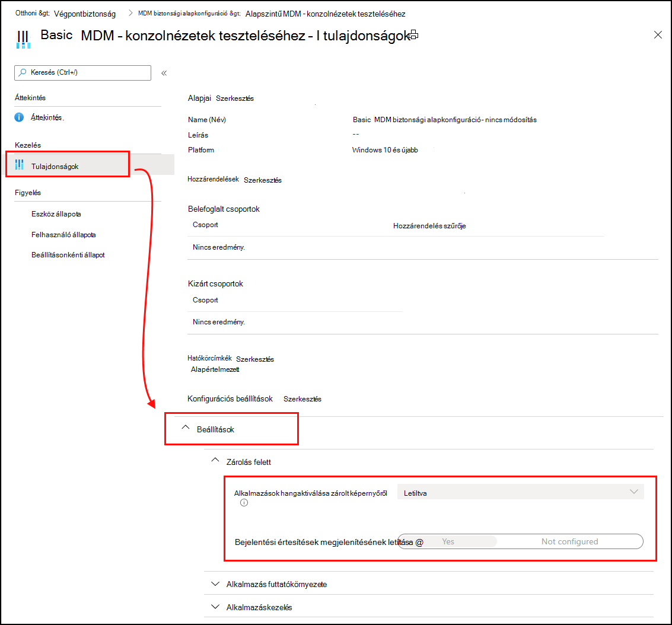Collapse the Zárolás felett group
The image size is (672, 625).
point(215,460)
